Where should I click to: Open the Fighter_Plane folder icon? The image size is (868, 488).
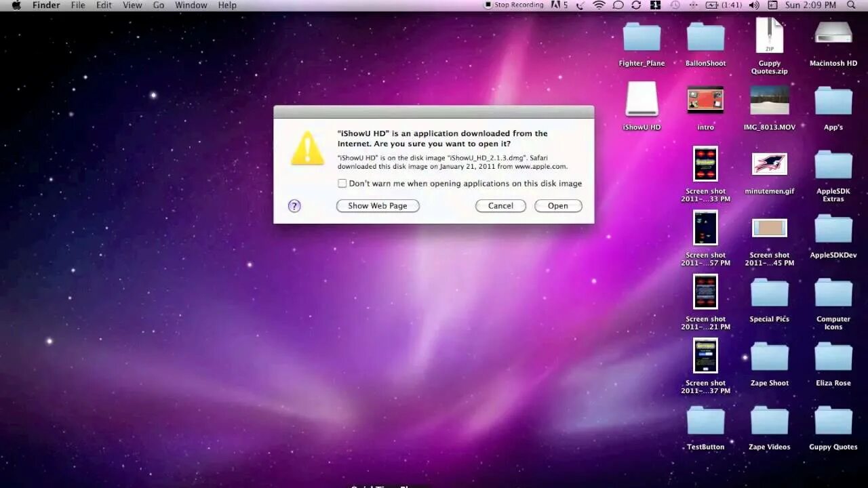tap(642, 37)
